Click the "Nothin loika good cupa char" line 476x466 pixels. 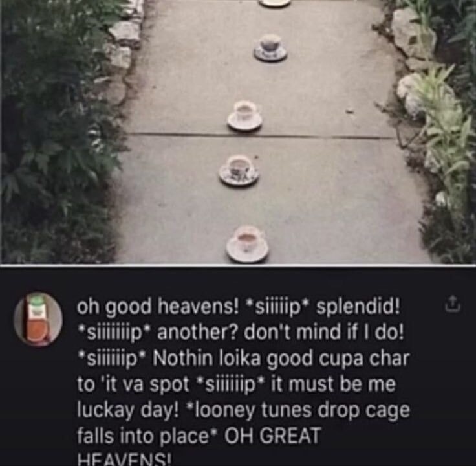(x=281, y=359)
